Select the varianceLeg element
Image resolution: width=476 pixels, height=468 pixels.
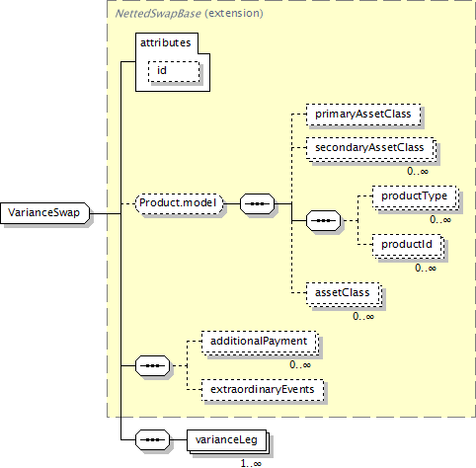pyautogui.click(x=227, y=440)
